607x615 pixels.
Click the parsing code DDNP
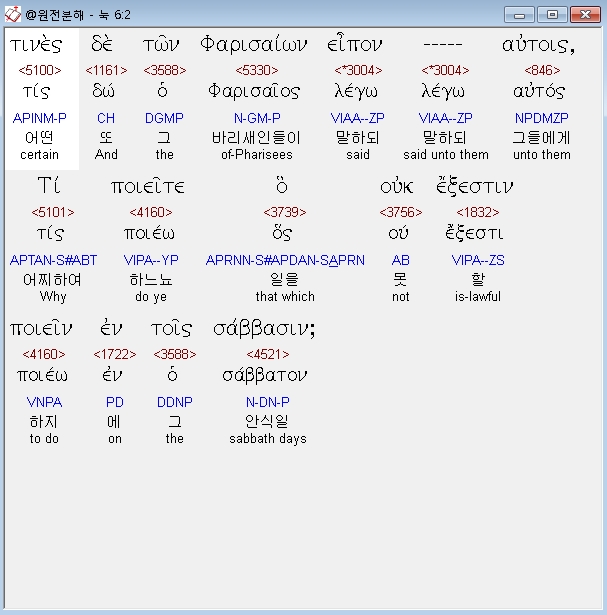click(174, 402)
